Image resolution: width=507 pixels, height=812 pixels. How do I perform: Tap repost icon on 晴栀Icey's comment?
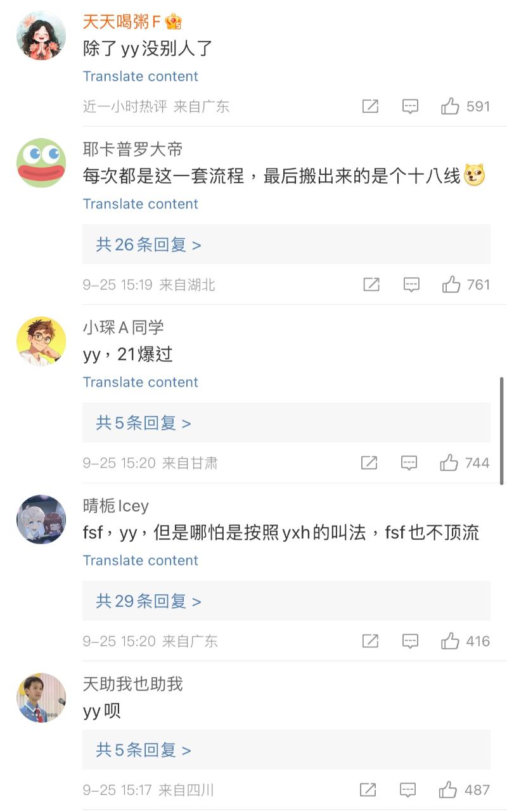370,641
